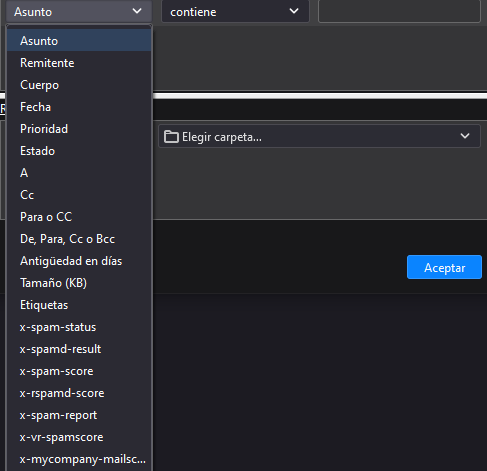Click the folder icon beside Elegir carpeta
Viewport: 487px width, 471px height.
(x=171, y=137)
